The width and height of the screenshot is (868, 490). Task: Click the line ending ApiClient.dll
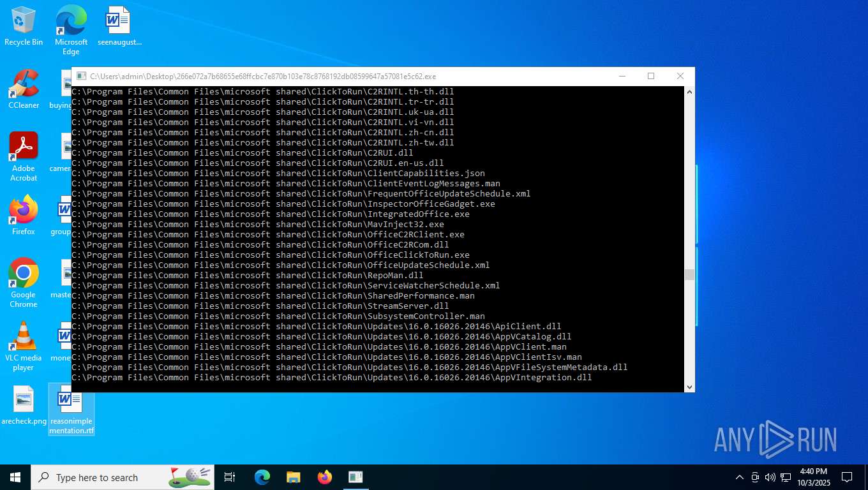pos(317,327)
